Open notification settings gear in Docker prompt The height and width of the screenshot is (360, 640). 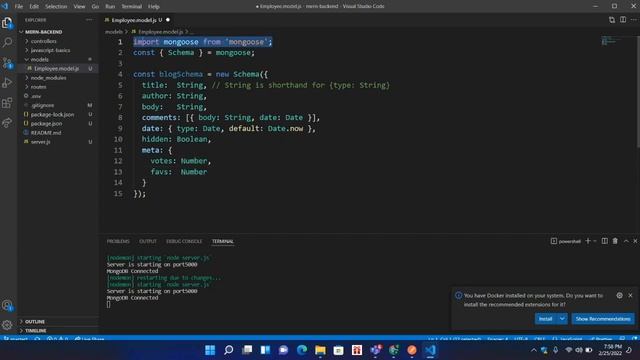(620, 295)
